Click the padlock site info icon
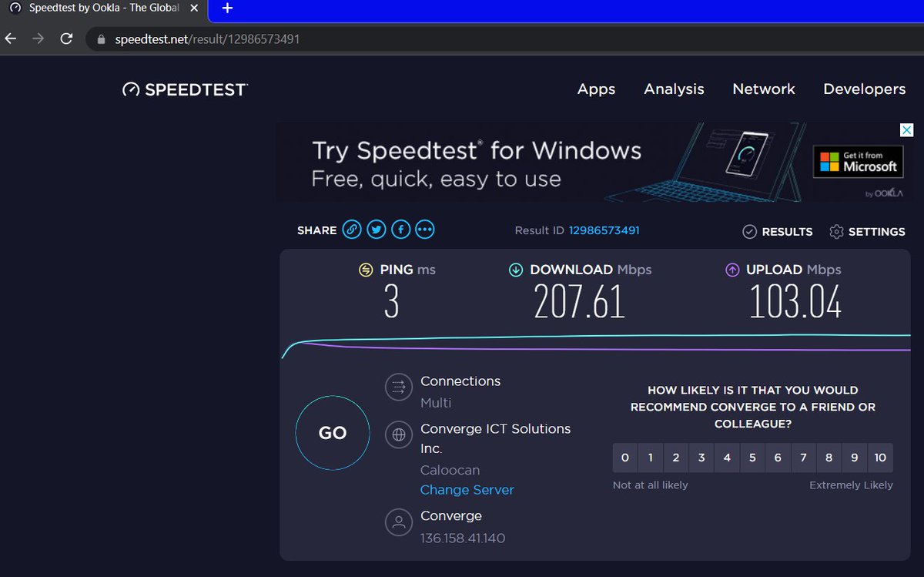 [100, 39]
